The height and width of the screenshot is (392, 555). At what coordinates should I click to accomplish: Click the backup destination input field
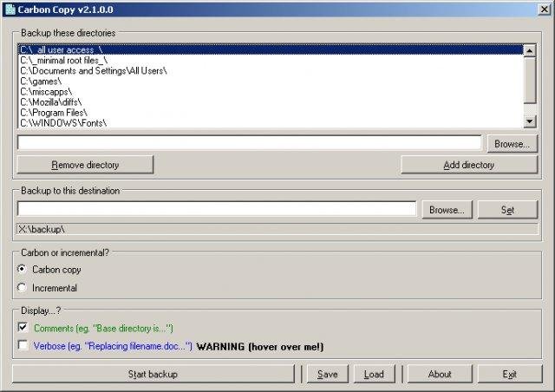217,208
